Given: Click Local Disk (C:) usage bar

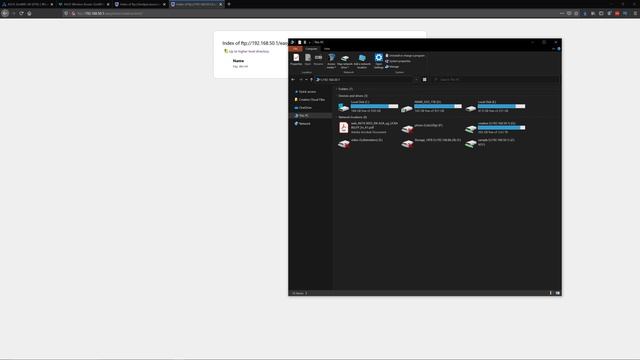Looking at the screenshot, I should pyautogui.click(x=374, y=106).
